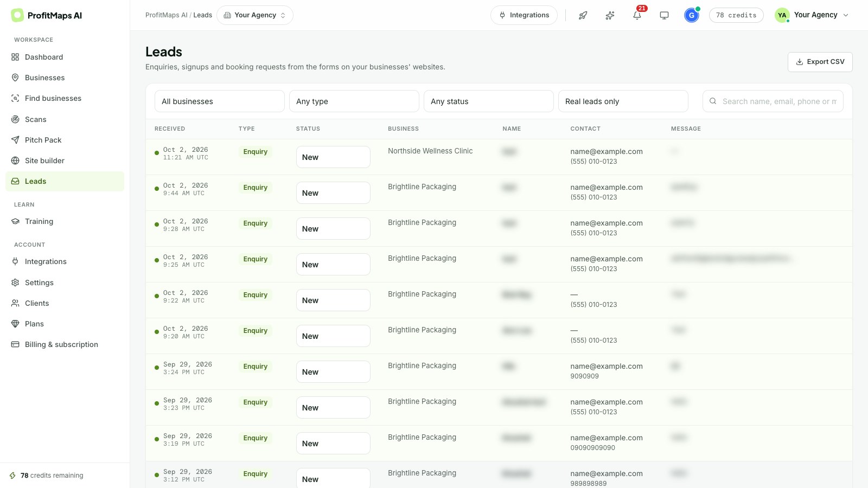
Task: Expand the Your Agency account chevron
Action: 846,15
